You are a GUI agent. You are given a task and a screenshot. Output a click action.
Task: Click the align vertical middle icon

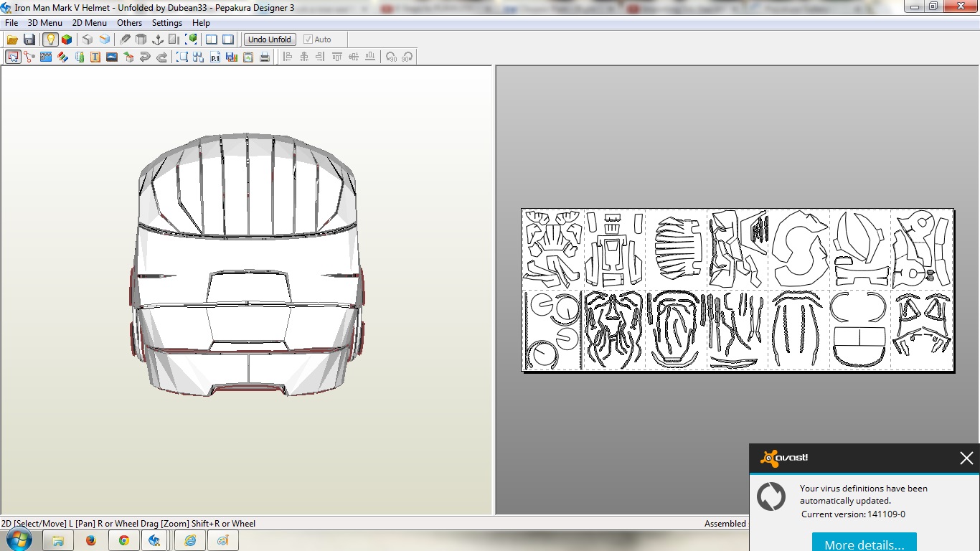pyautogui.click(x=354, y=57)
